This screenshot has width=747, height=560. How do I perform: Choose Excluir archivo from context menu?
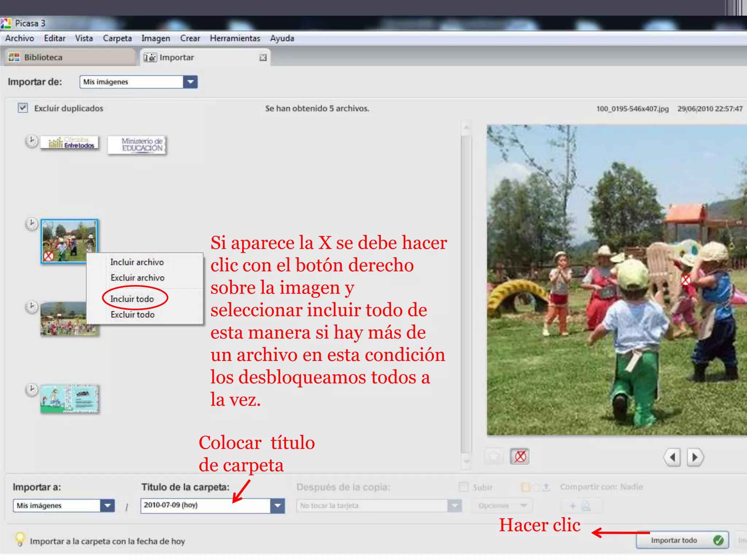click(138, 278)
